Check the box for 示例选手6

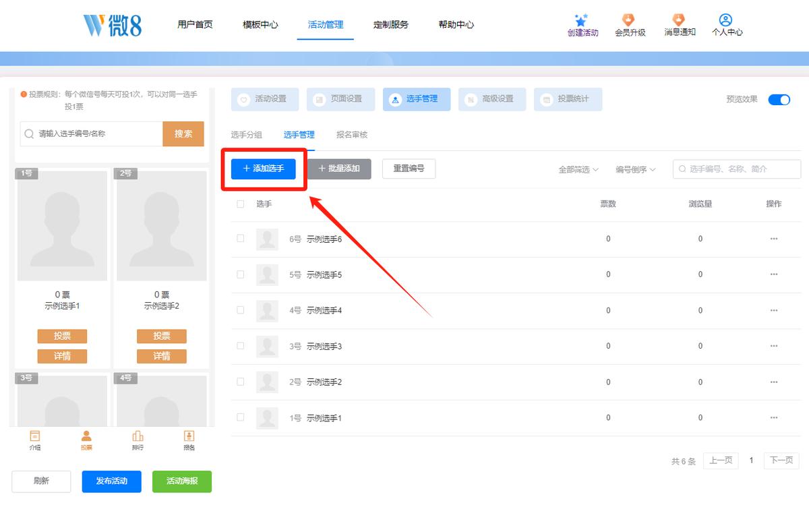coord(241,239)
